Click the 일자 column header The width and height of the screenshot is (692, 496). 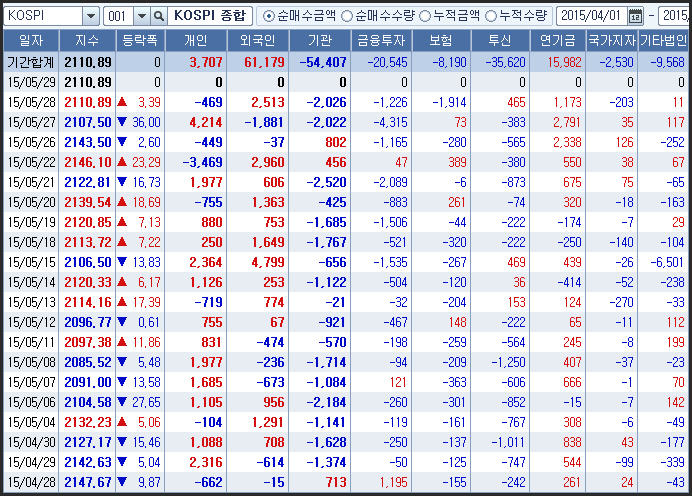(x=31, y=41)
